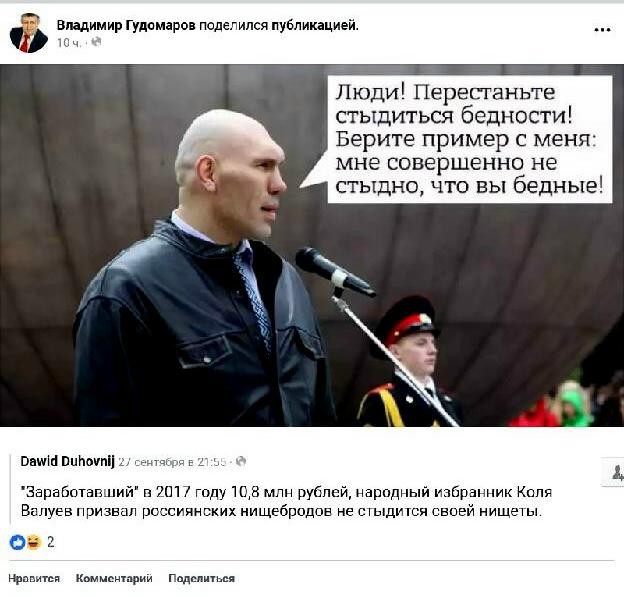Click the Комментарий button
This screenshot has width=624, height=597.
[x=114, y=578]
